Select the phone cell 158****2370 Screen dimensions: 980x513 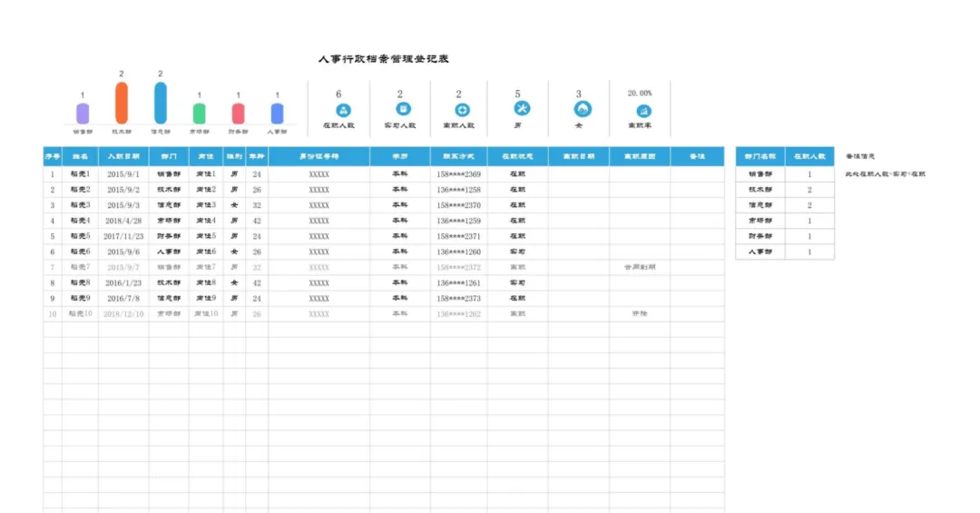pyautogui.click(x=459, y=205)
